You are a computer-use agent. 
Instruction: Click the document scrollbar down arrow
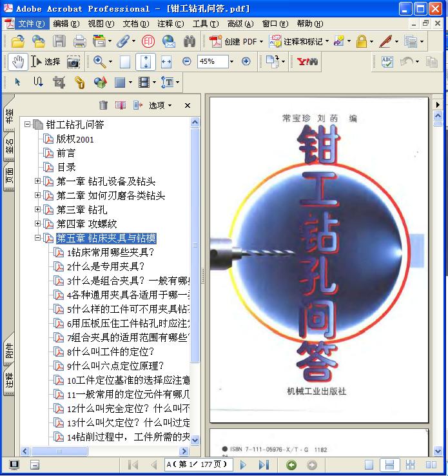pyautogui.click(x=438, y=451)
